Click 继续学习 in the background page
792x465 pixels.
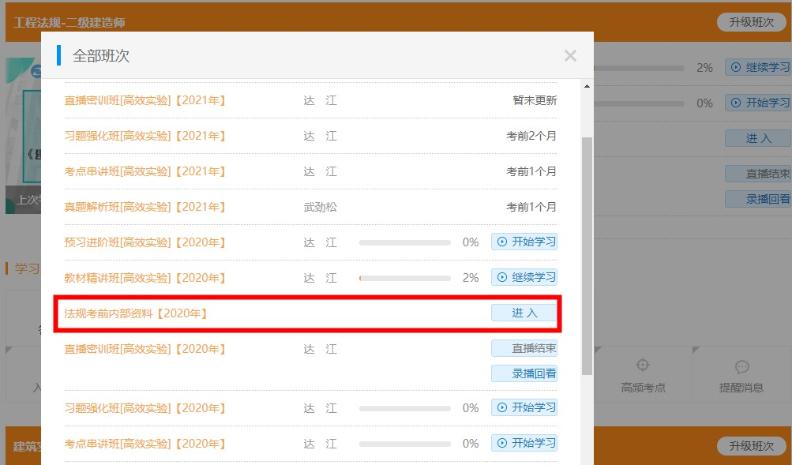pyautogui.click(x=759, y=67)
